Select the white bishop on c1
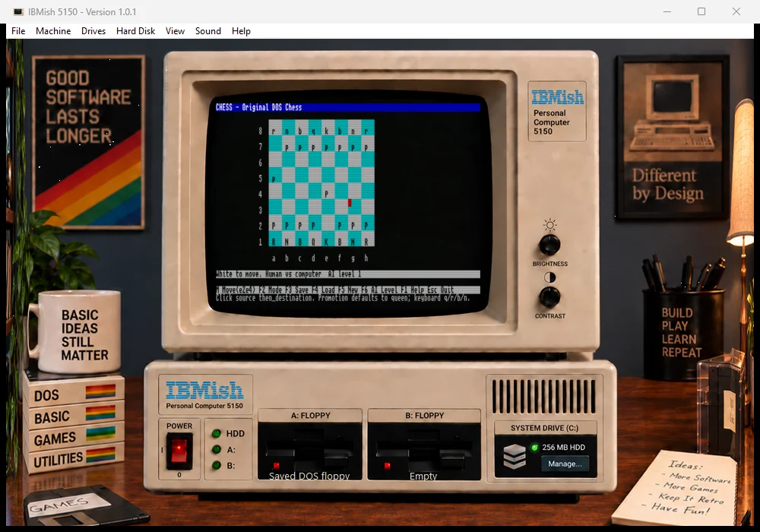Viewport: 760px width, 532px height. (300, 242)
